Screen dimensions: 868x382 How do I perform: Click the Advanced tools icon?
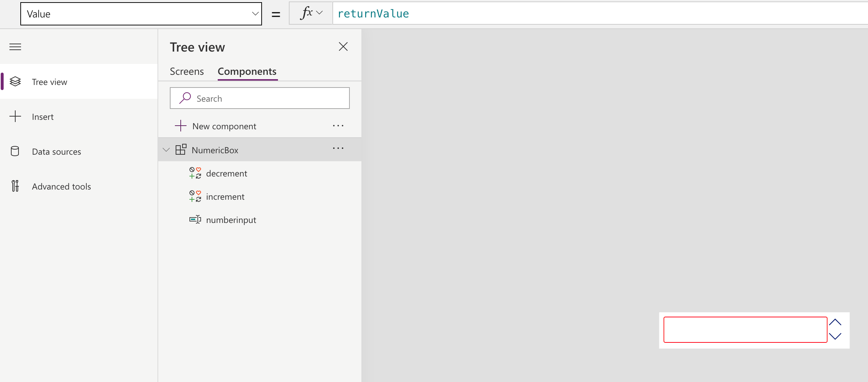15,186
